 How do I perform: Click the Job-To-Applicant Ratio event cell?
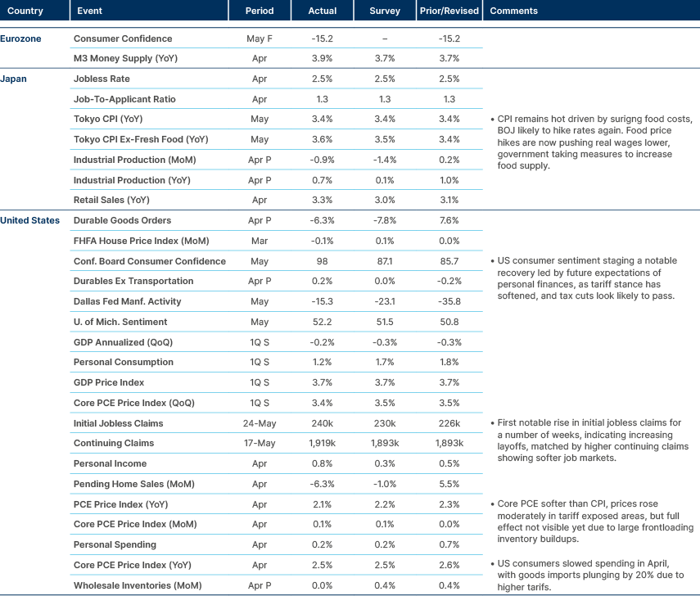coord(124,99)
